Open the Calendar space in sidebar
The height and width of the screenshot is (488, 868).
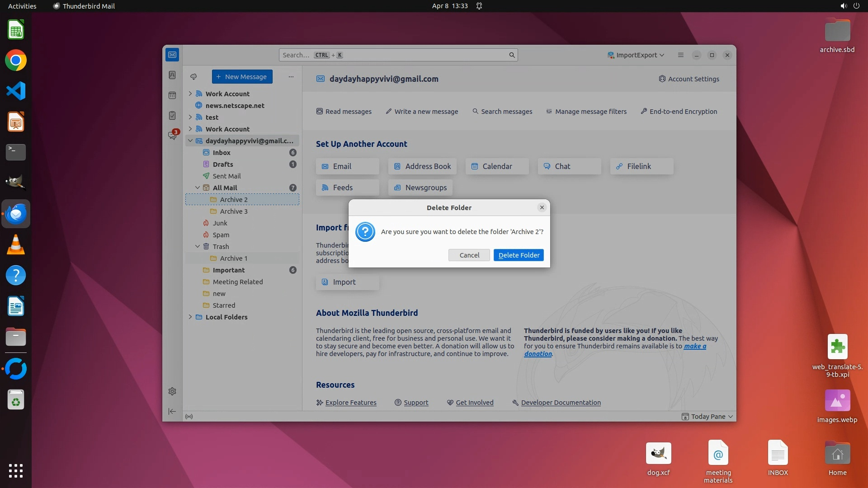(172, 95)
